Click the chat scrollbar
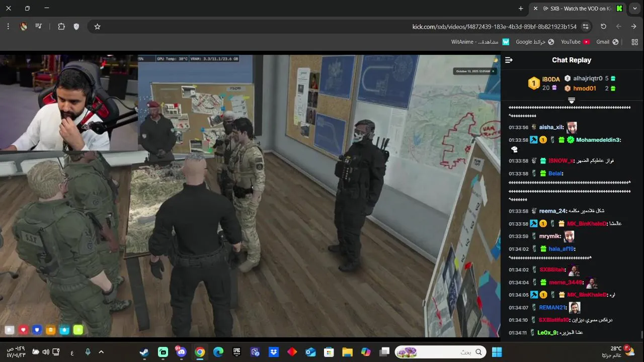The height and width of the screenshot is (362, 644). [x=641, y=334]
